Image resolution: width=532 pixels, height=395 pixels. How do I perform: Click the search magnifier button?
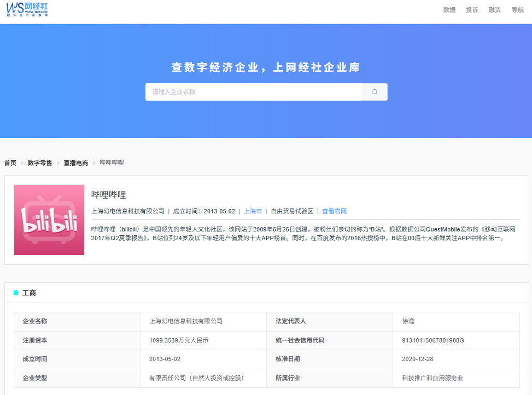pyautogui.click(x=375, y=92)
